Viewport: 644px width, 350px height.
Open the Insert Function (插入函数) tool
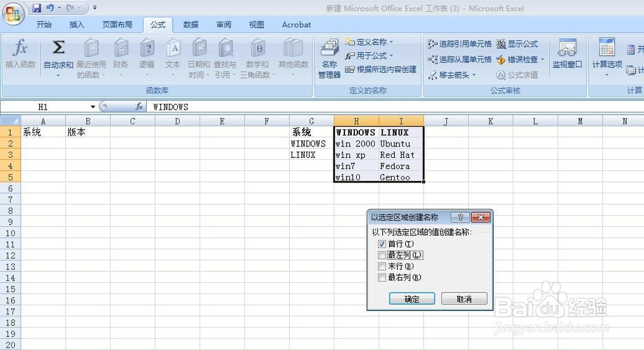(20, 53)
